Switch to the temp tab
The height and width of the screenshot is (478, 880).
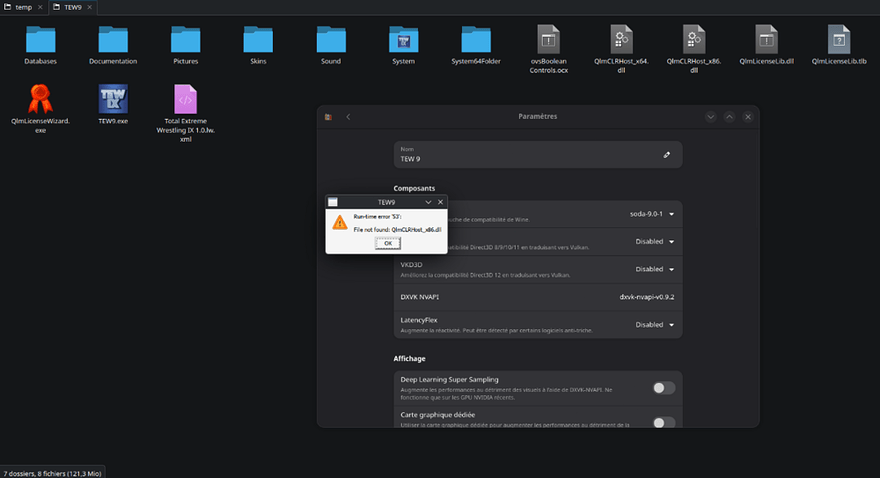click(x=23, y=7)
